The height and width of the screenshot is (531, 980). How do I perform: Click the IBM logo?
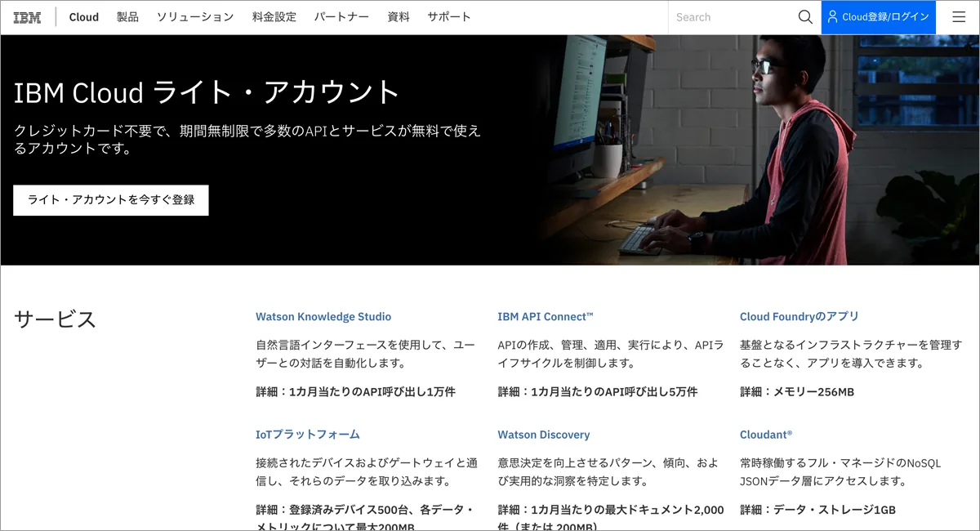click(x=27, y=17)
